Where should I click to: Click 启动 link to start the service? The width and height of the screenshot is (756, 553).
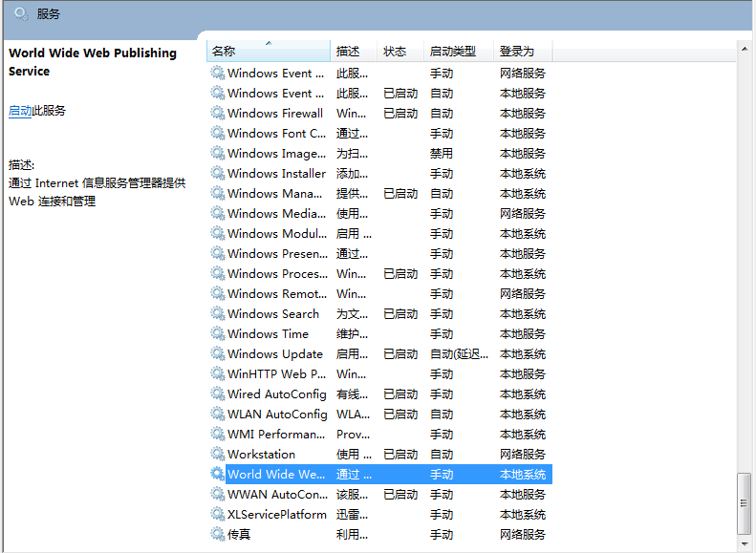20,111
